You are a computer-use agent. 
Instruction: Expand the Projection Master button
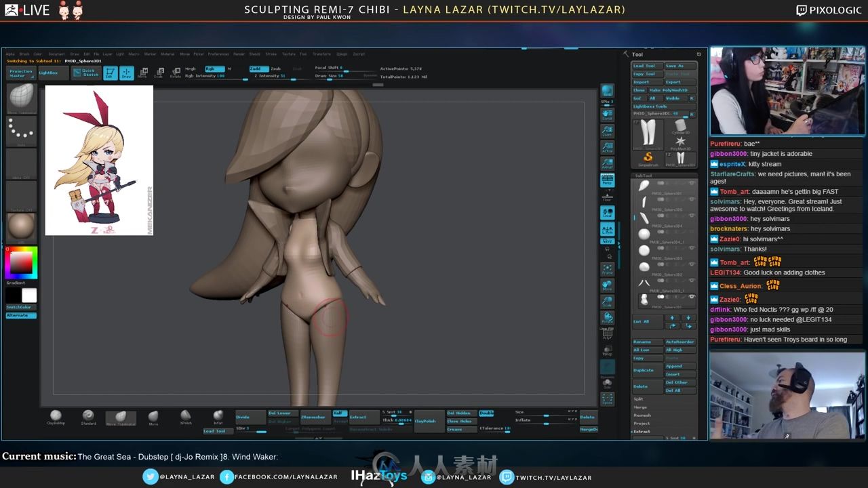click(x=20, y=73)
